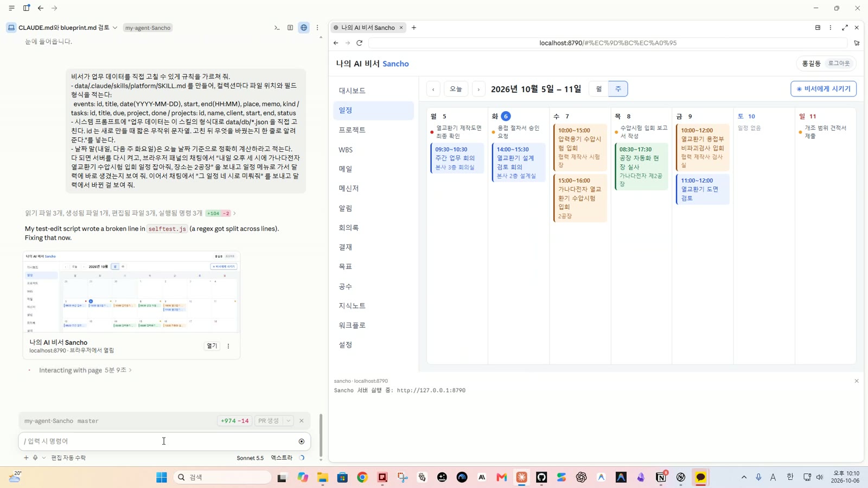868x488 pixels.
Task: Close the '나의 AI 비서 Sancho' browser tab
Action: point(401,28)
